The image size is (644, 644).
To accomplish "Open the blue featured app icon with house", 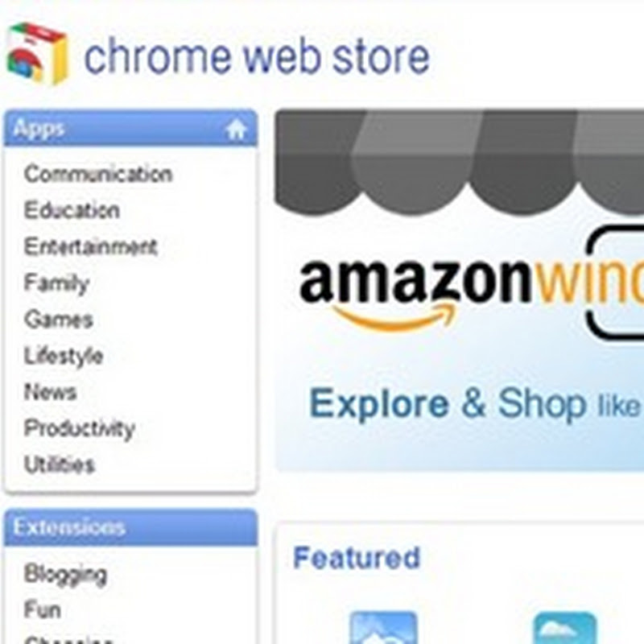I will (383, 628).
